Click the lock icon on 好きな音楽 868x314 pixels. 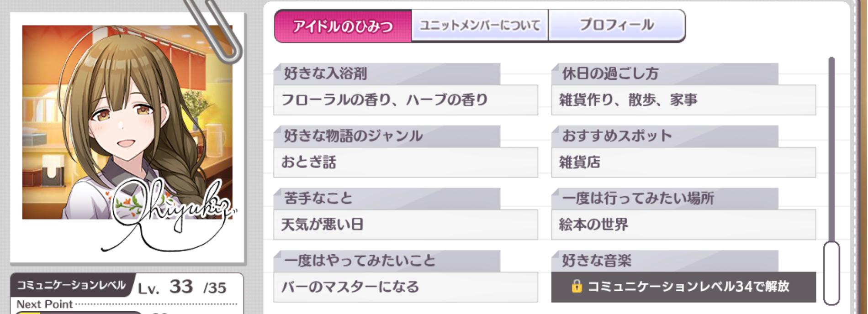577,287
